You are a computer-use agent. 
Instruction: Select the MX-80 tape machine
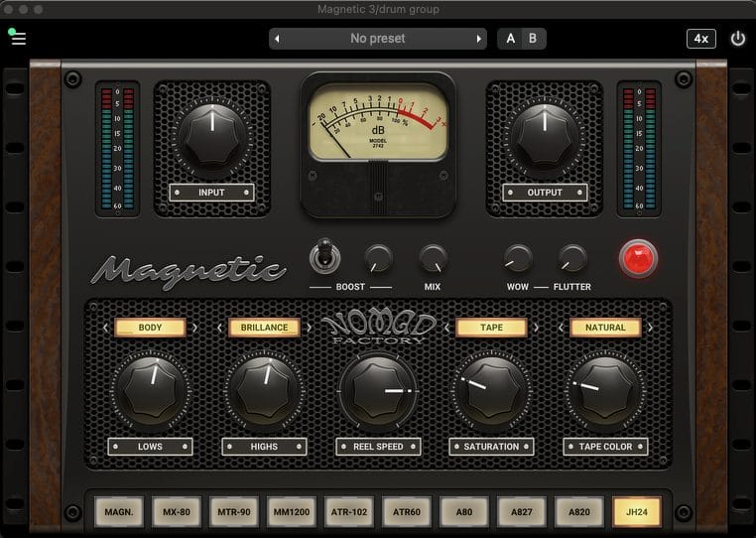[x=177, y=511]
